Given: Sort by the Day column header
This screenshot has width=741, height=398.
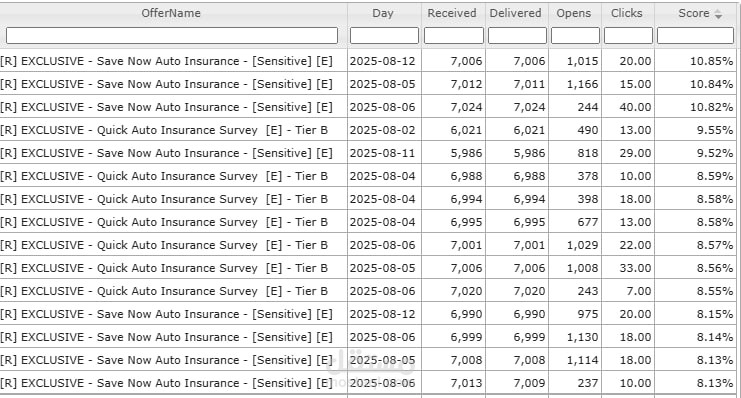Looking at the screenshot, I should (383, 13).
